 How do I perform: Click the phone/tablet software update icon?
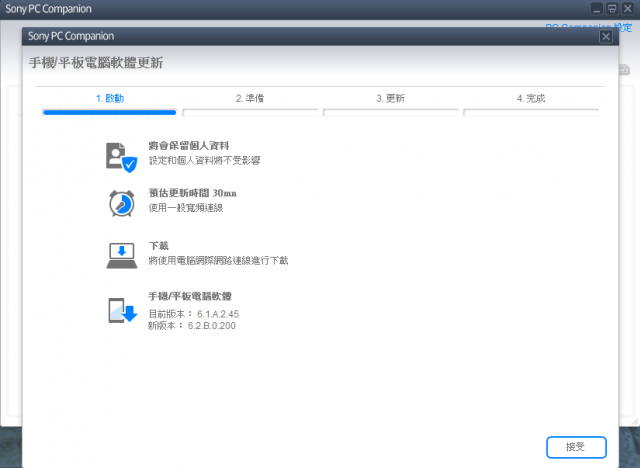121,311
